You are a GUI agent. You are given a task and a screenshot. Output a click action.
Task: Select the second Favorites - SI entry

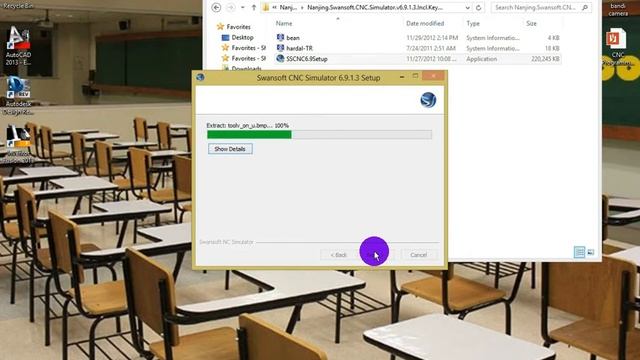pos(244,59)
